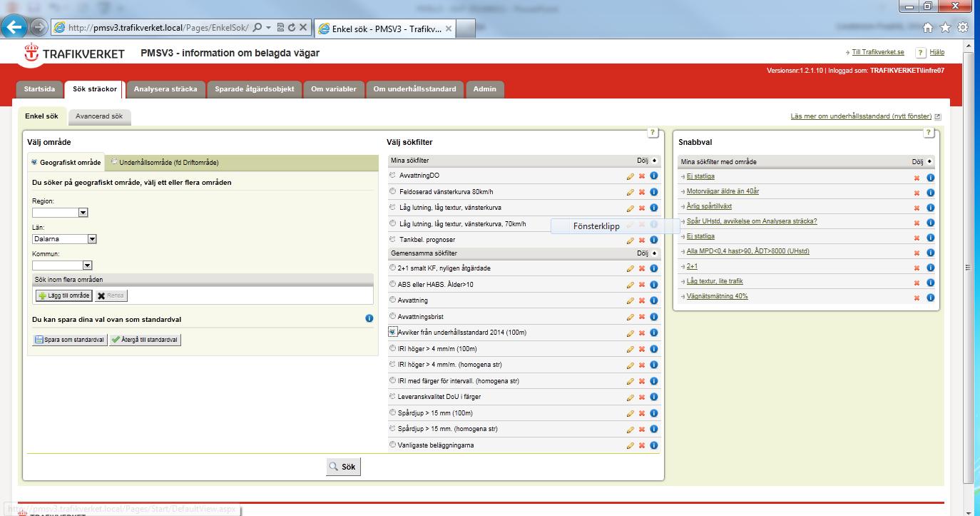Select Låg lutning, låg textur, vänsterkurva radio
The image size is (980, 516).
pos(392,207)
